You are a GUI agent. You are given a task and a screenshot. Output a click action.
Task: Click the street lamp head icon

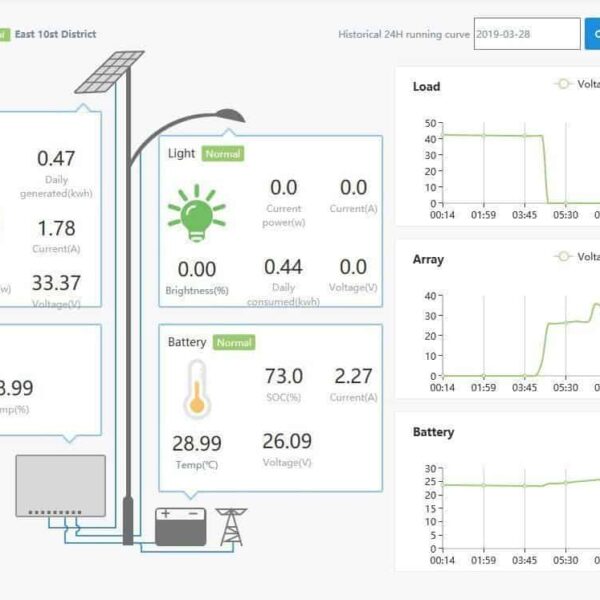(x=226, y=116)
